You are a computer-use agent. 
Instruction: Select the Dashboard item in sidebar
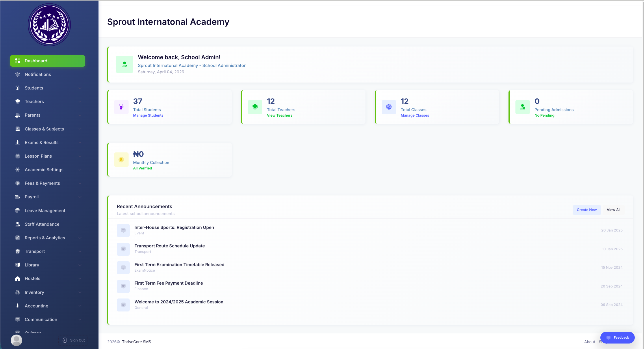tap(48, 61)
